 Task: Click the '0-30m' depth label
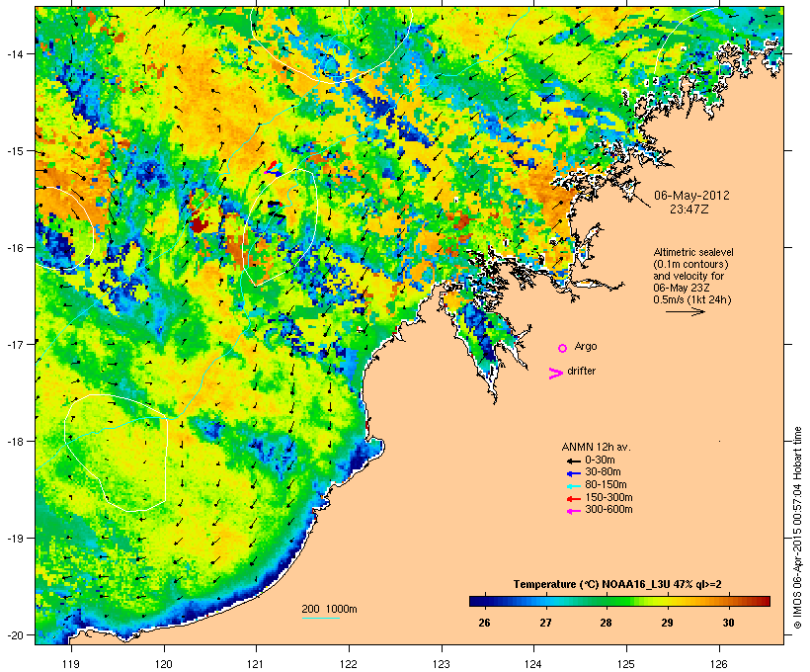600,461
